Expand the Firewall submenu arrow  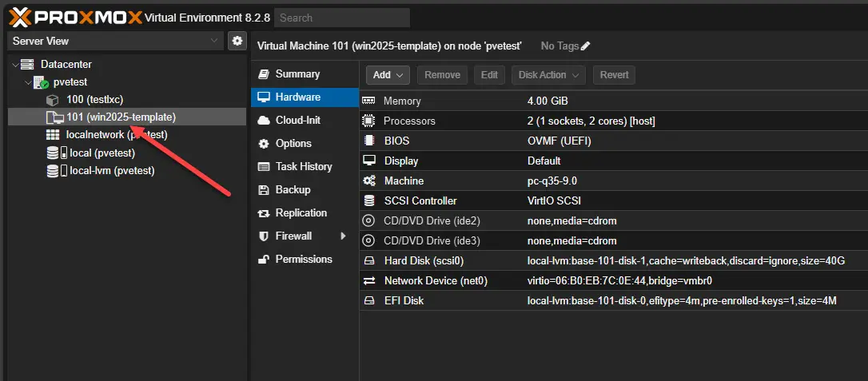tap(343, 236)
